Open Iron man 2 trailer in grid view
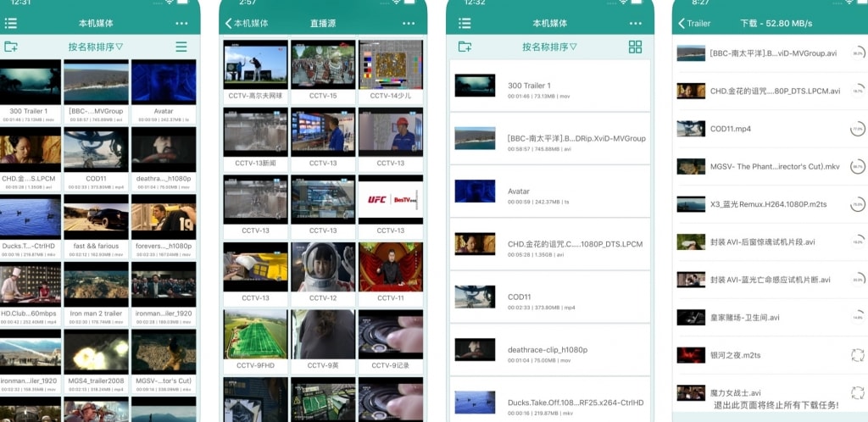Screen dimensions: 868x422 pyautogui.click(x=97, y=284)
